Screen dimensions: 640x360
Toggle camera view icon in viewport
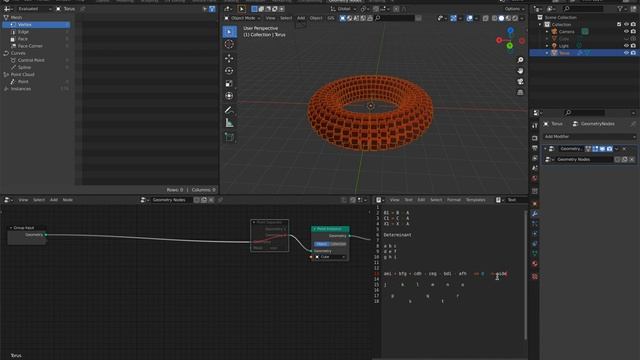coord(520,82)
